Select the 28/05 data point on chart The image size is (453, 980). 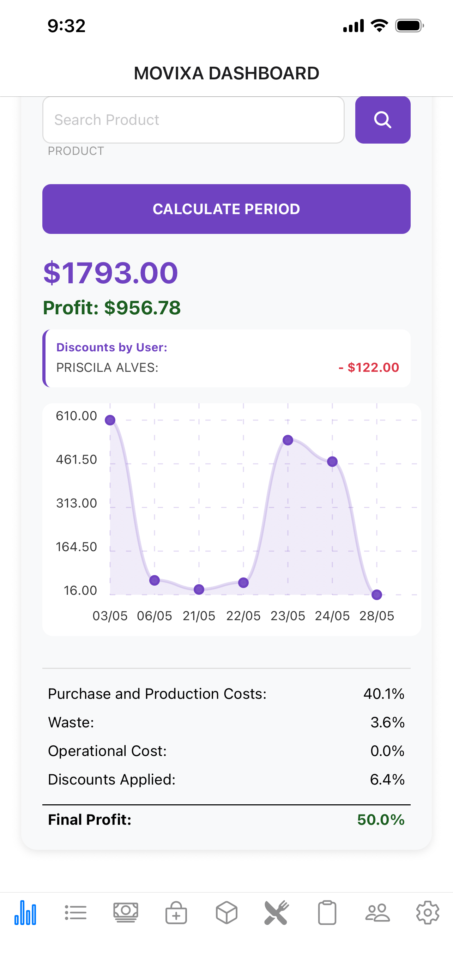pos(377,595)
